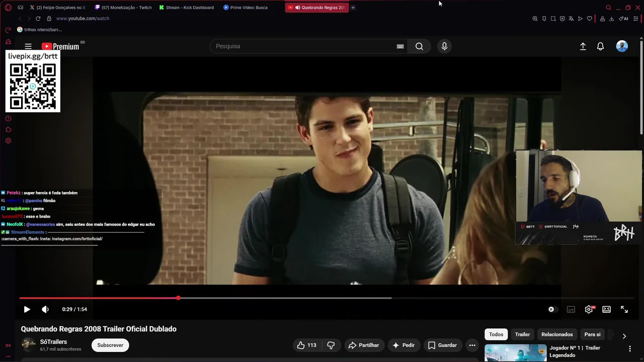644x362 pixels.
Task: Open the SóTrailers channel name link
Action: click(53, 342)
